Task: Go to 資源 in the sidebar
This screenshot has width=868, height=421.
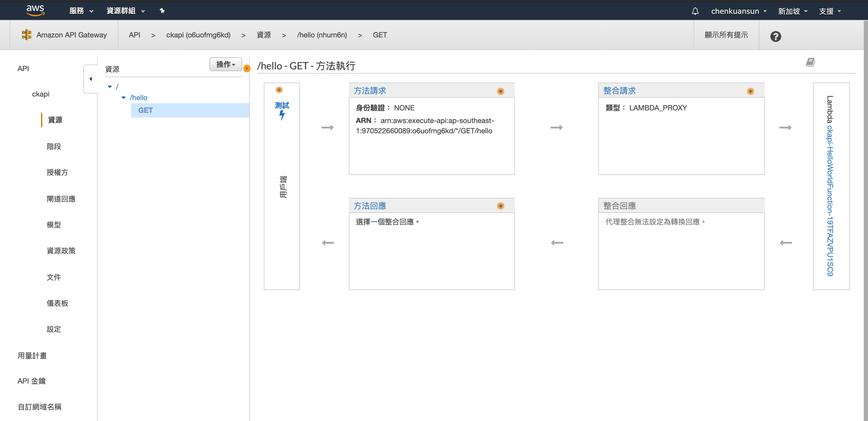Action: coord(55,120)
